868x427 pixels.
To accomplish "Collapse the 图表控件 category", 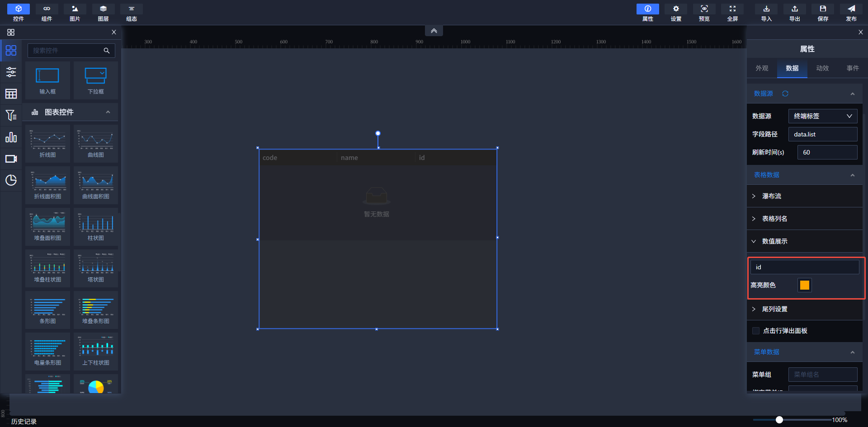I will pyautogui.click(x=108, y=112).
